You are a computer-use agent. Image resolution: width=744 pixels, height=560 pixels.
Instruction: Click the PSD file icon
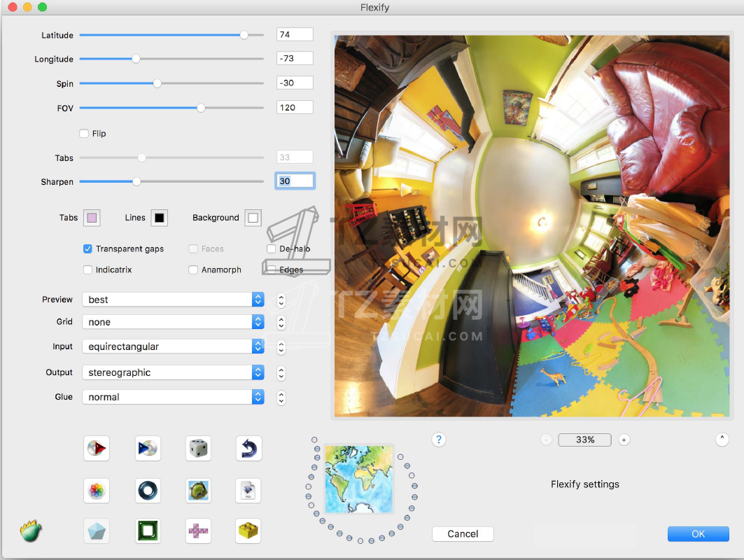coord(248,490)
